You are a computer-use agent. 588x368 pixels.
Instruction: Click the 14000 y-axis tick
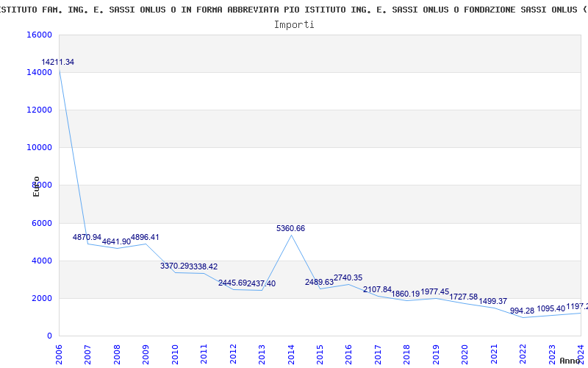[40, 72]
